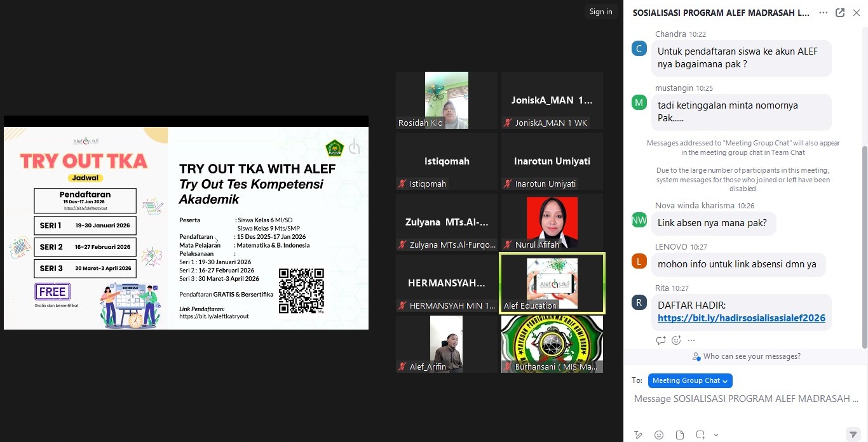Select Alef_Arifin video tile
Image resolution: width=868 pixels, height=442 pixels.
point(447,344)
